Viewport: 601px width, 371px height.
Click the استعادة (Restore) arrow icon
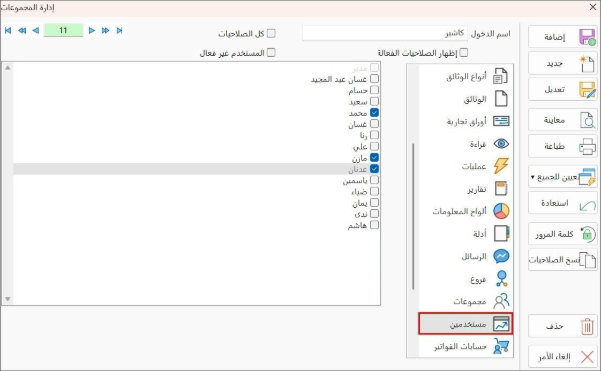click(587, 206)
